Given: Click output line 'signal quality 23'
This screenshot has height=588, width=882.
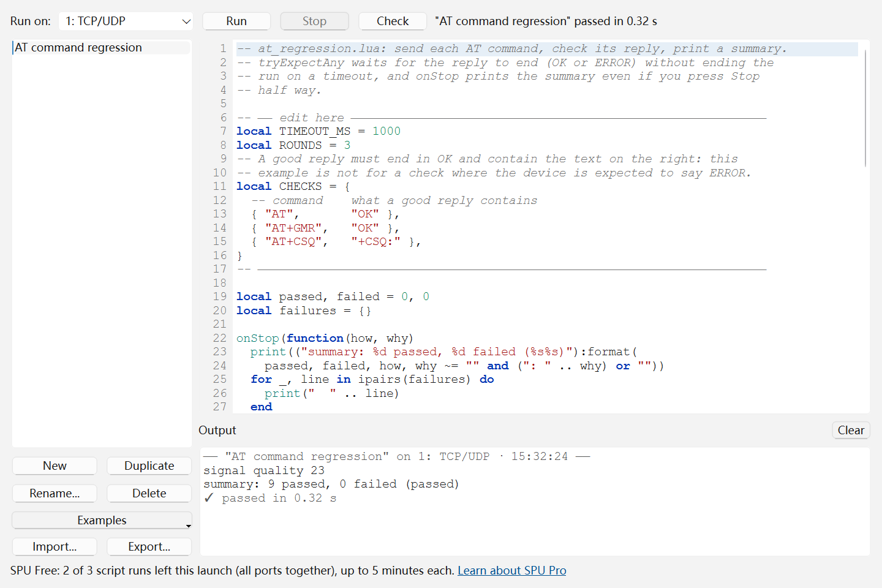Looking at the screenshot, I should coord(264,470).
